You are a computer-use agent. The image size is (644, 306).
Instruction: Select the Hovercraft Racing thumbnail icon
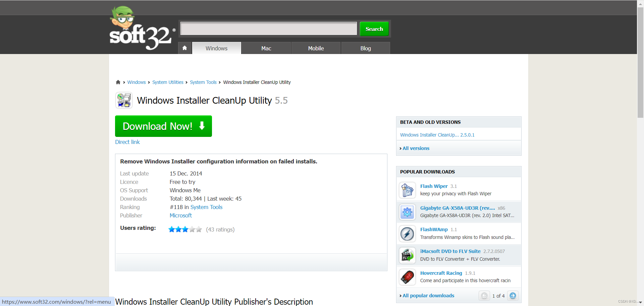(407, 277)
